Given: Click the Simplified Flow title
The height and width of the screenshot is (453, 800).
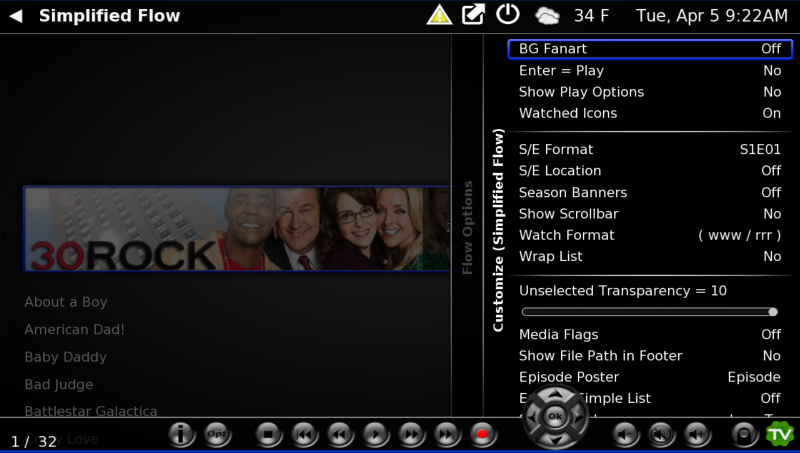Looking at the screenshot, I should click(x=110, y=16).
